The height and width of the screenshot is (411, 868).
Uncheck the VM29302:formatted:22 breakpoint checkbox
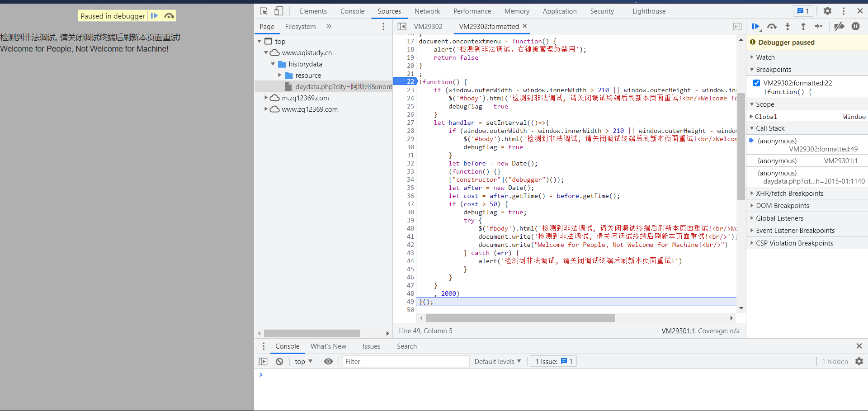[756, 83]
